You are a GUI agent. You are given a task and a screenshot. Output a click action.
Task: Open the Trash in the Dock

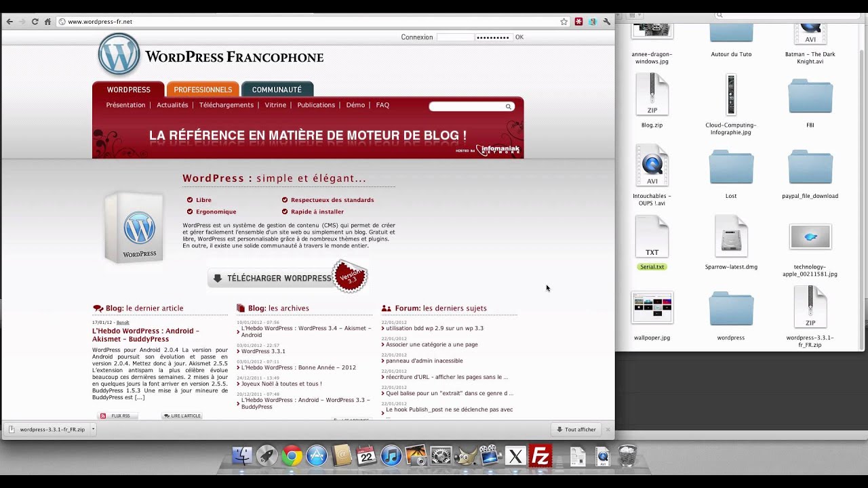[627, 456]
